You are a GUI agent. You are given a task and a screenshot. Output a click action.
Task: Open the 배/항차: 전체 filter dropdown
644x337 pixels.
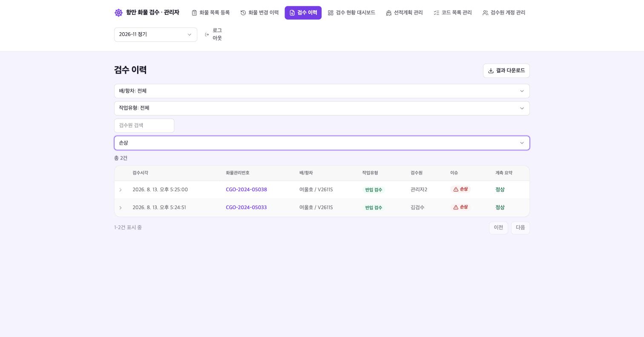pos(322,91)
